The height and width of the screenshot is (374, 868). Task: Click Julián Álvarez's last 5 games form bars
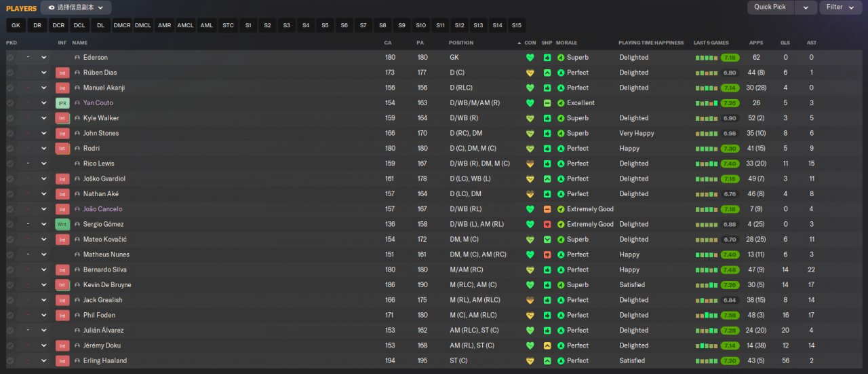707,331
